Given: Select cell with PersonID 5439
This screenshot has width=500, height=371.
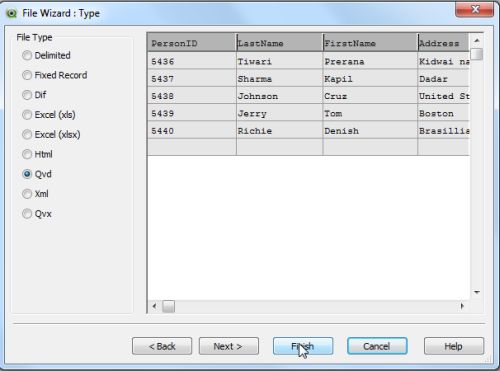Looking at the screenshot, I should coord(192,113).
